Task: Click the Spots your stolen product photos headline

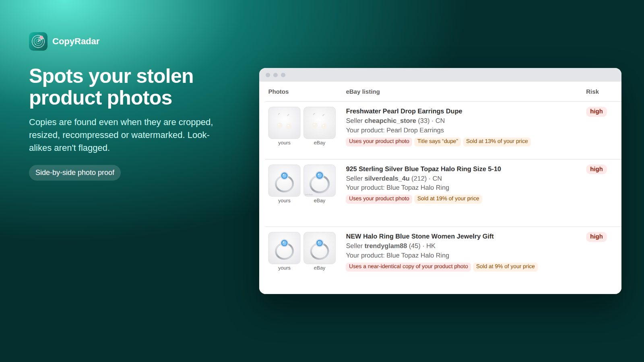Action: tap(111, 87)
